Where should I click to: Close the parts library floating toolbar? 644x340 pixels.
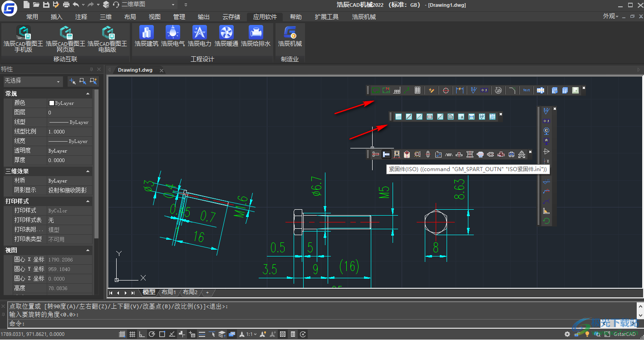[x=530, y=152]
